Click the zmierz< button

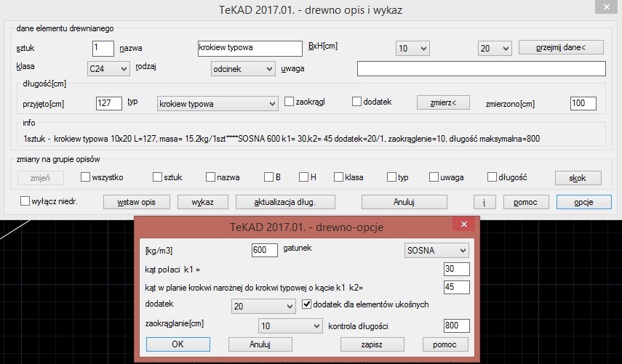[x=443, y=102]
